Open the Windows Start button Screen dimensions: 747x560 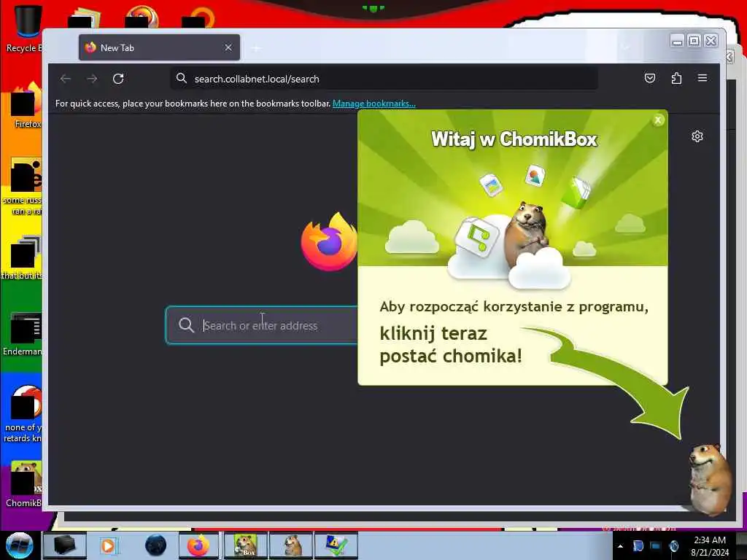click(20, 545)
